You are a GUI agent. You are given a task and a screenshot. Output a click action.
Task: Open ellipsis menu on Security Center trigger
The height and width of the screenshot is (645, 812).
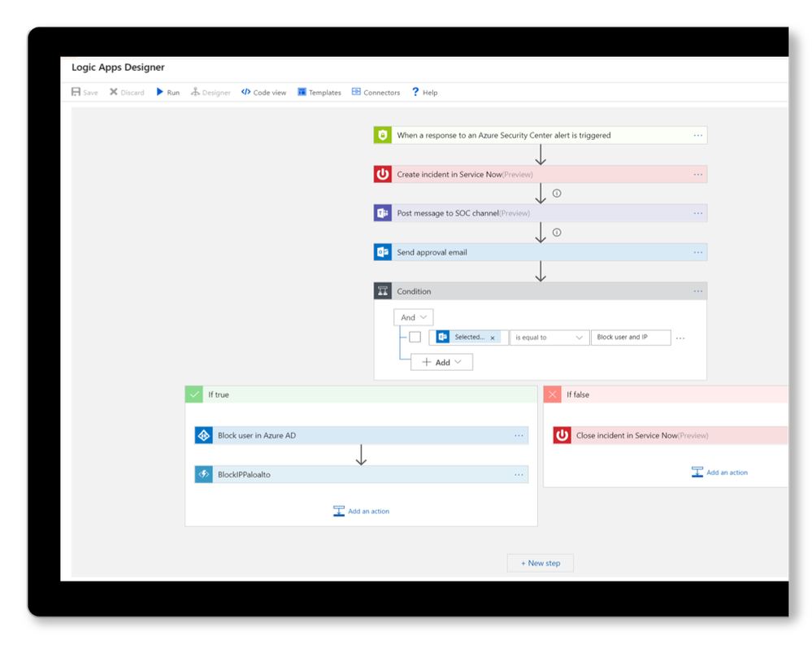(698, 135)
